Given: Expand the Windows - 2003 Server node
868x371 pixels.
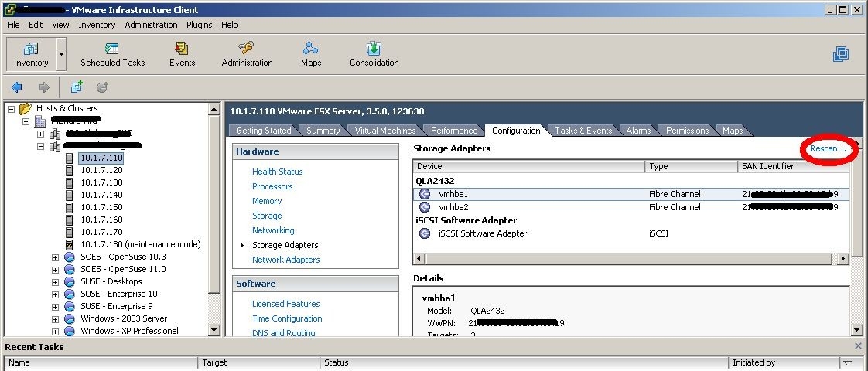Looking at the screenshot, I should pyautogui.click(x=56, y=319).
